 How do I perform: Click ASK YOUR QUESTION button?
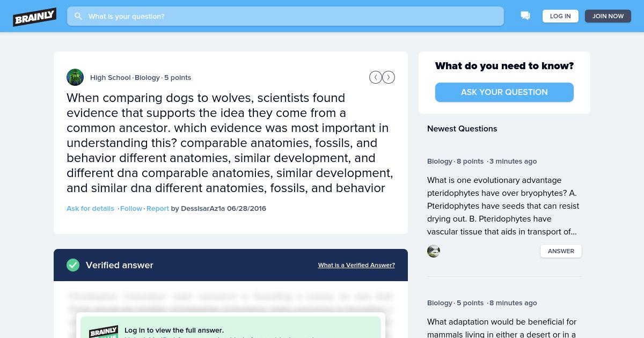504,92
